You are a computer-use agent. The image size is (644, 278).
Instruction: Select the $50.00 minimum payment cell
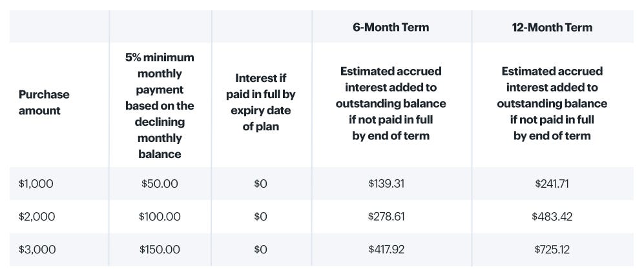point(160,183)
